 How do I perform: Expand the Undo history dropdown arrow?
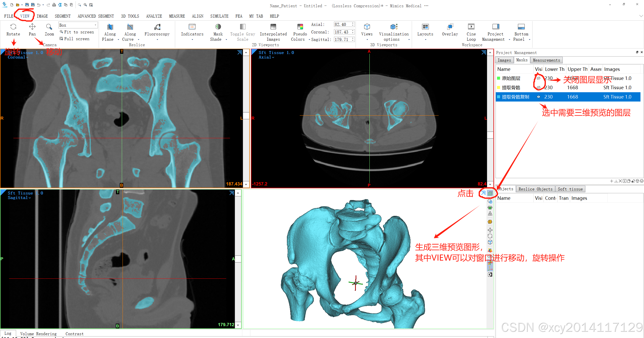coord(43,5)
